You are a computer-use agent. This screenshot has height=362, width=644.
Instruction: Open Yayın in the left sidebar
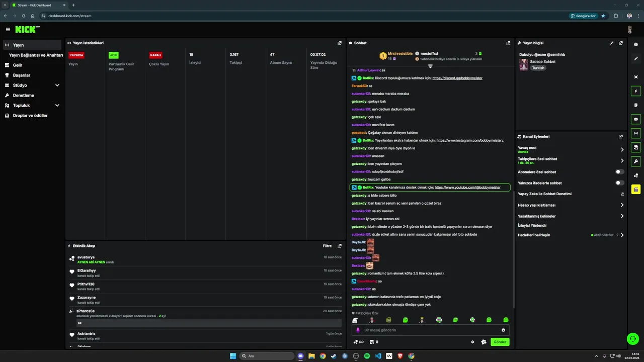click(32, 45)
